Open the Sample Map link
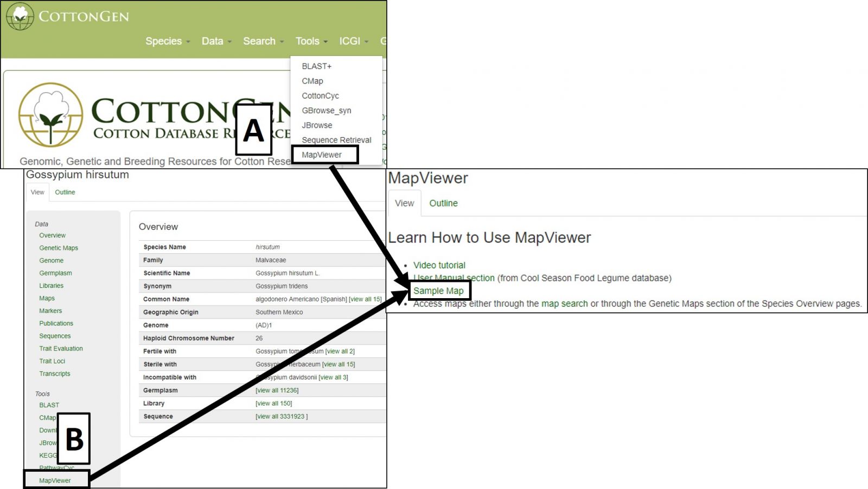868x489 pixels. coord(438,291)
